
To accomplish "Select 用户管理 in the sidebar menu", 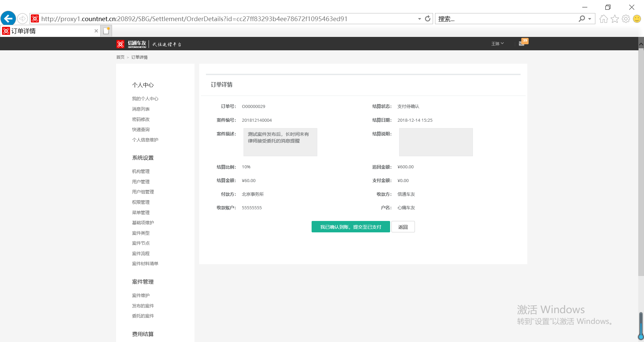I will point(141,182).
